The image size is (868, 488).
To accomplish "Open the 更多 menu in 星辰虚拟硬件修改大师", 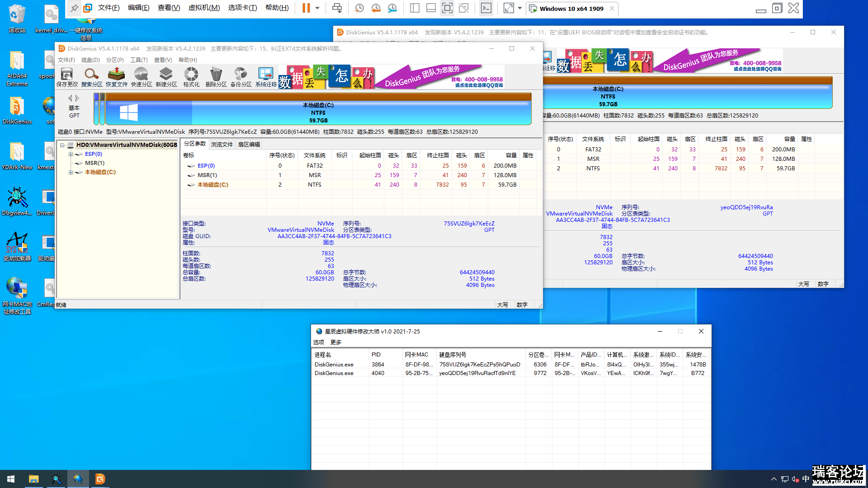I will coord(336,342).
